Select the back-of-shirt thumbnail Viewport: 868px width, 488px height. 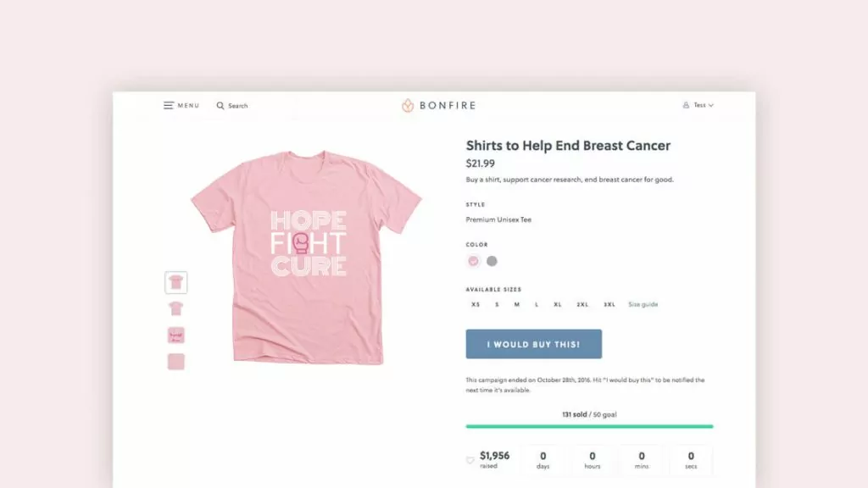point(175,308)
